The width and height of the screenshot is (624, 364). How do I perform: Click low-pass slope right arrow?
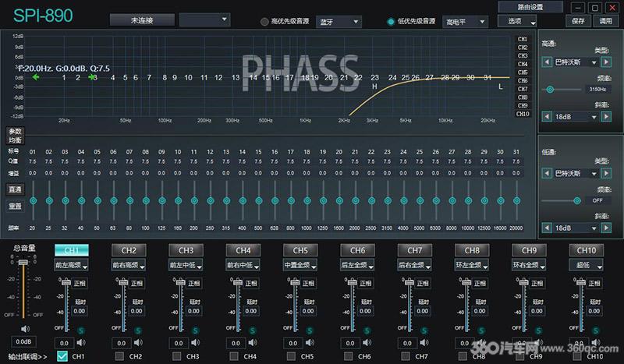click(x=606, y=228)
